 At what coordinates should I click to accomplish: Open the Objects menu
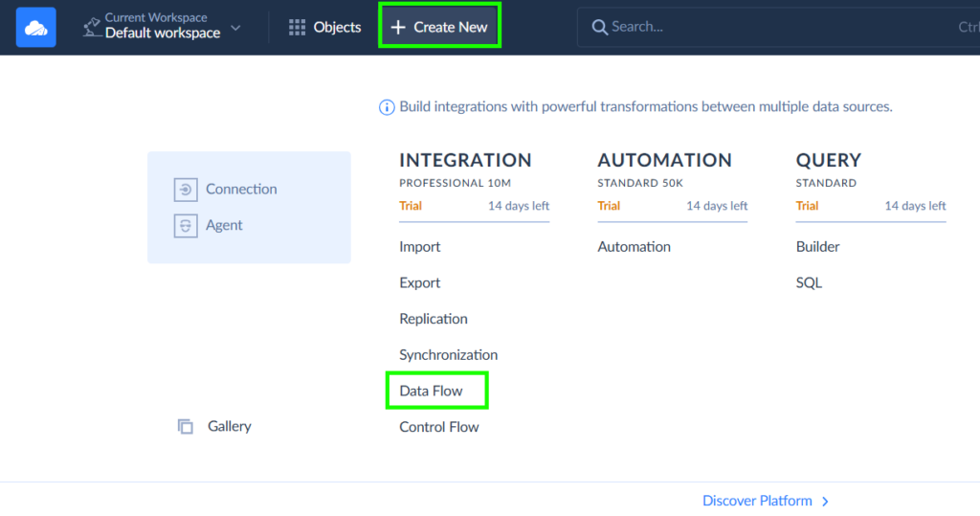[x=325, y=27]
